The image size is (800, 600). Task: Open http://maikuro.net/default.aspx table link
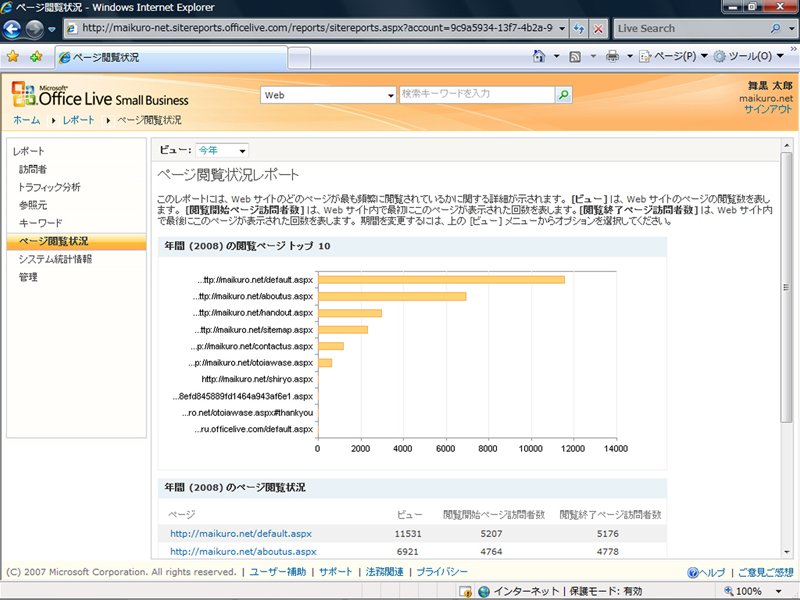[241, 534]
